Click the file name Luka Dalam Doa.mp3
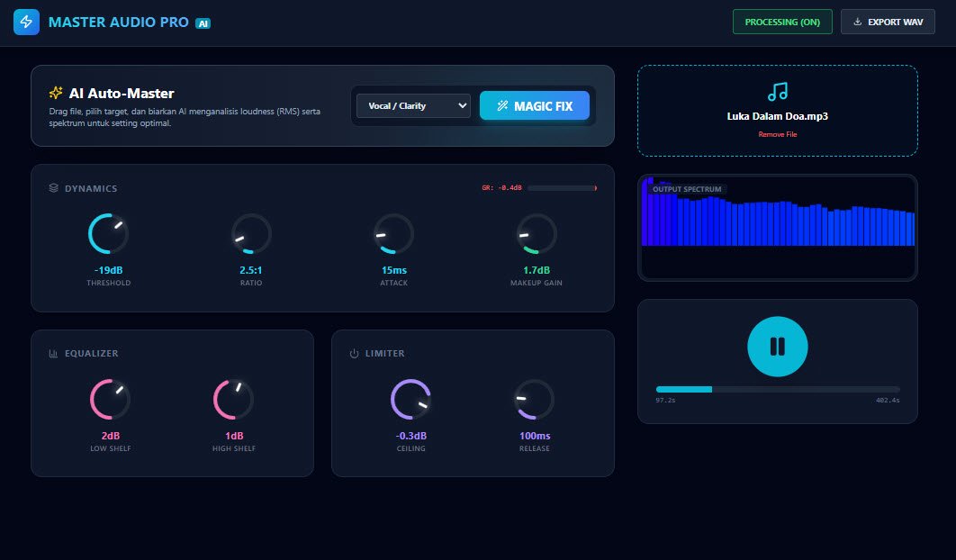 click(778, 116)
